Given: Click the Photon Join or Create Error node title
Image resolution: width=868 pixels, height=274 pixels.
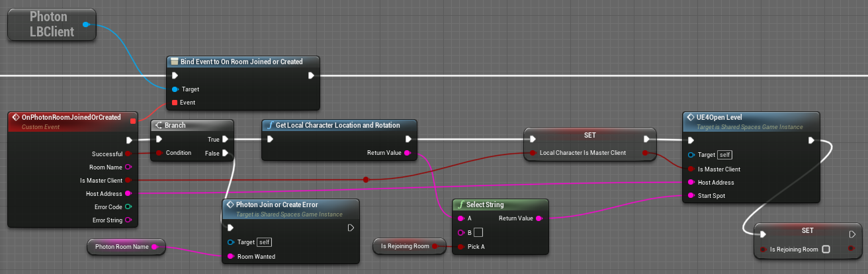Looking at the screenshot, I should (x=281, y=205).
